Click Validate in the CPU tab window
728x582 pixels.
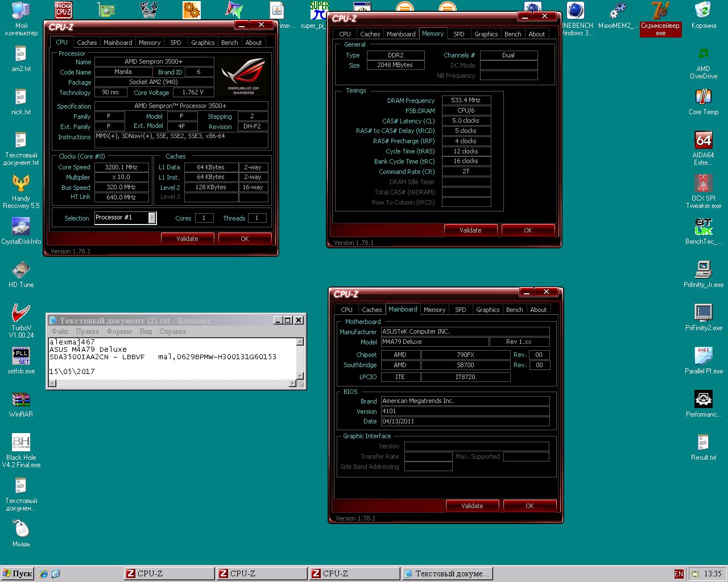(x=187, y=239)
